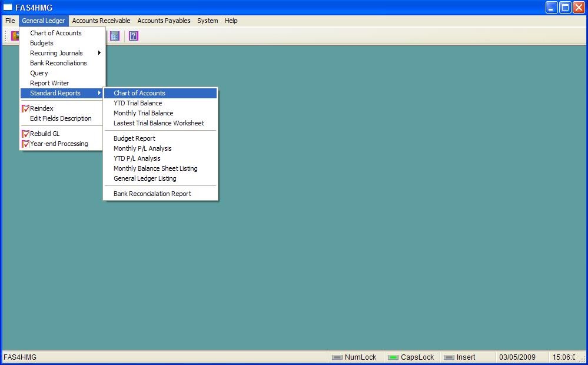Click the Year-end Processing checkmark icon
The width and height of the screenshot is (588, 365).
[x=25, y=144]
